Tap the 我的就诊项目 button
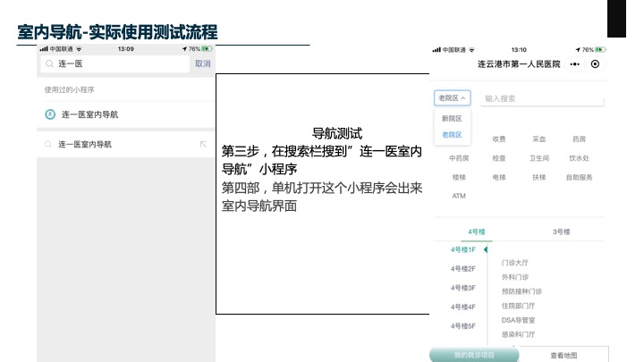 [474, 355]
